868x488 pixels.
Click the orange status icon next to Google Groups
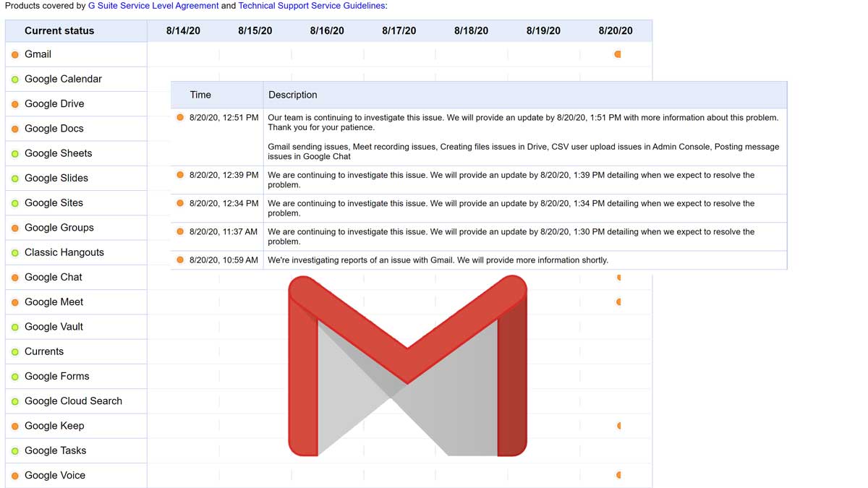[13, 227]
